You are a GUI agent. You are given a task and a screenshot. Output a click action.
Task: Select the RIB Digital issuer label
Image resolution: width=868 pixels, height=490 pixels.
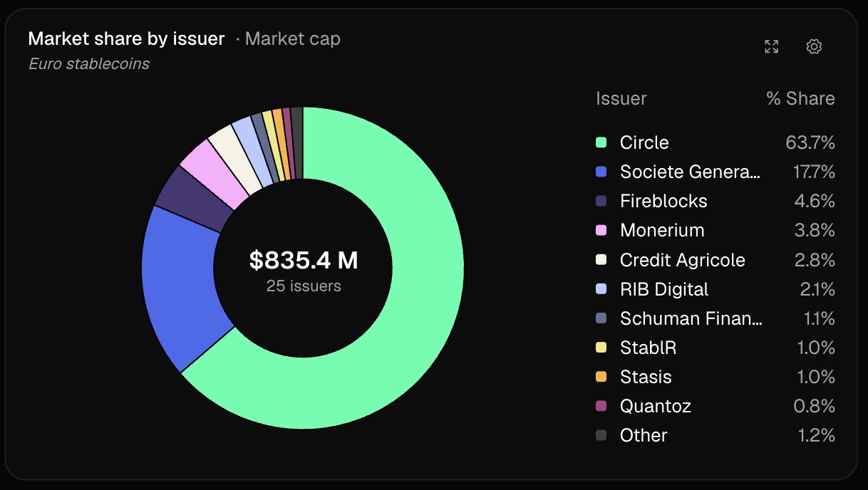664,289
